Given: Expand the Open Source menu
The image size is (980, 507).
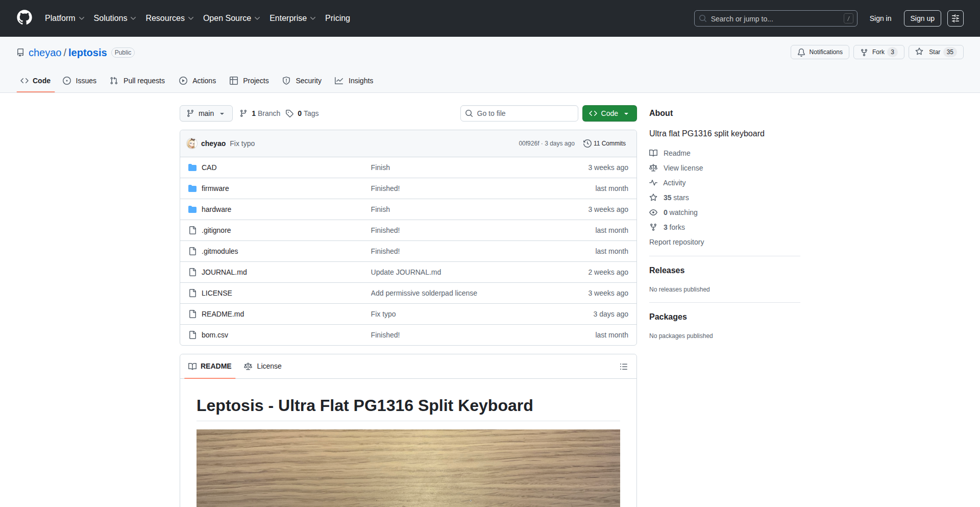Looking at the screenshot, I should [x=231, y=18].
